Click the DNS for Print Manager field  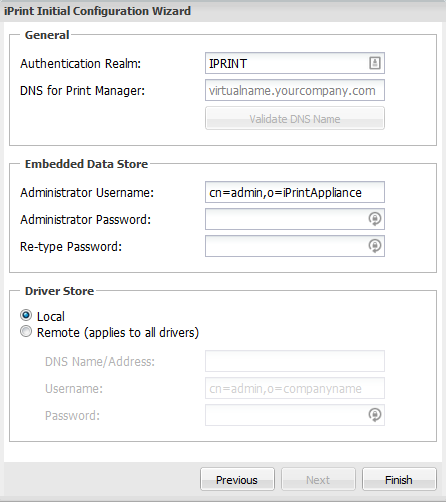tap(295, 90)
